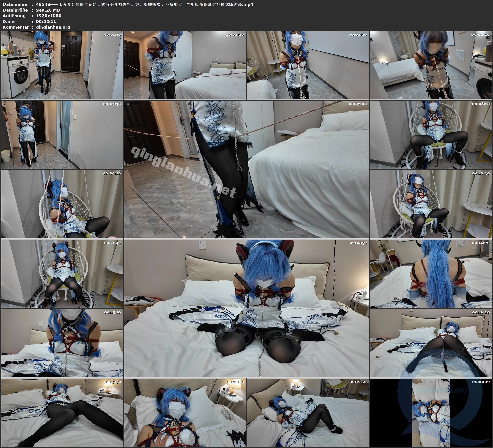Click the 00:22:11 duration value
The width and height of the screenshot is (493, 448).
pyautogui.click(x=46, y=21)
